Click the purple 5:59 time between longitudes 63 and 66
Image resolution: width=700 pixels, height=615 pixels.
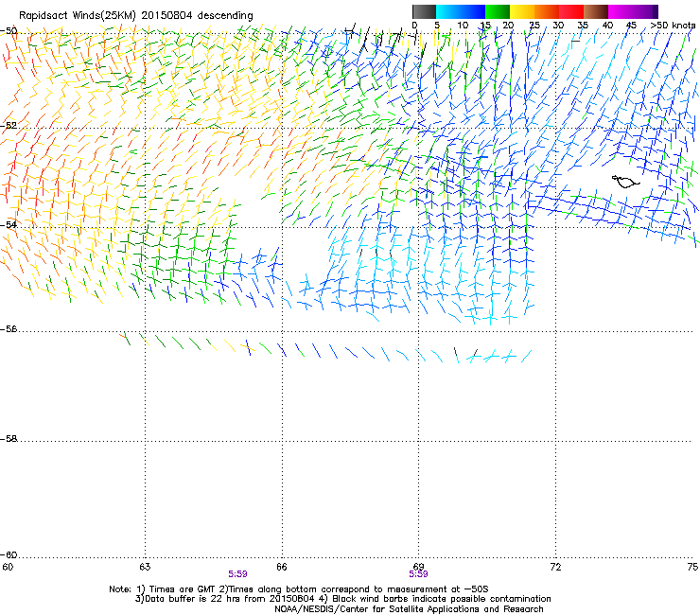click(x=237, y=574)
